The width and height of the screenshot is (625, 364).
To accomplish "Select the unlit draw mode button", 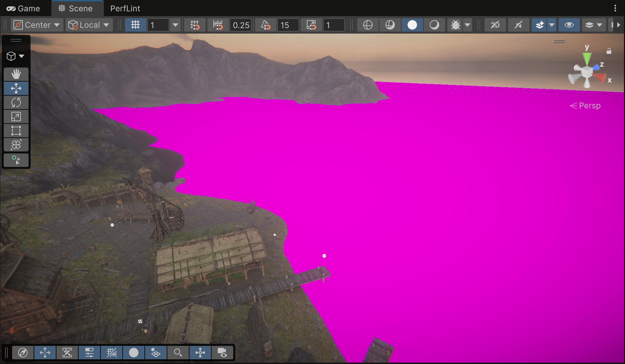I will 434,25.
